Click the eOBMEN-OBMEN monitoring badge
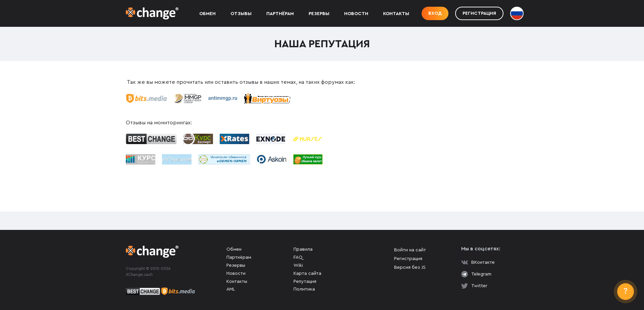644x310 pixels. click(224, 159)
